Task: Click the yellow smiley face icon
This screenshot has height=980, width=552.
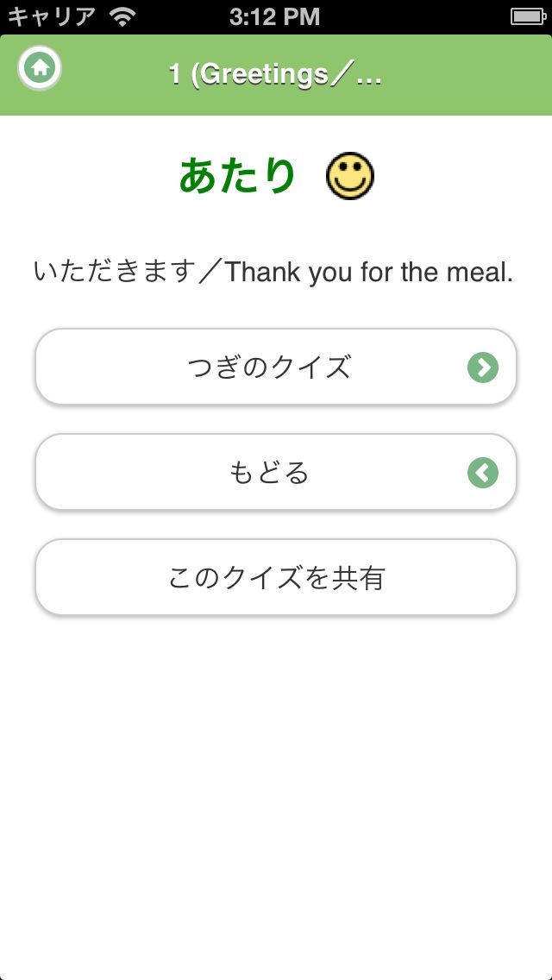Action: [350, 177]
